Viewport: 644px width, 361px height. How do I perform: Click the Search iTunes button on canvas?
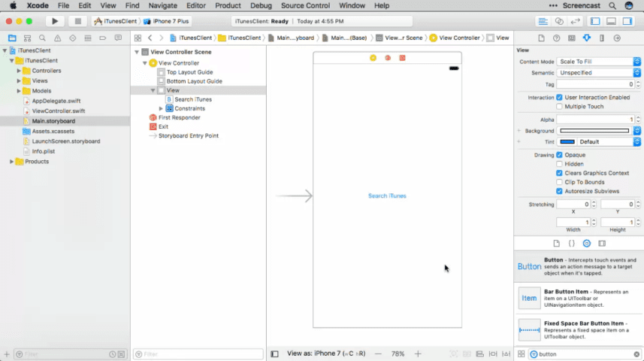(x=387, y=196)
